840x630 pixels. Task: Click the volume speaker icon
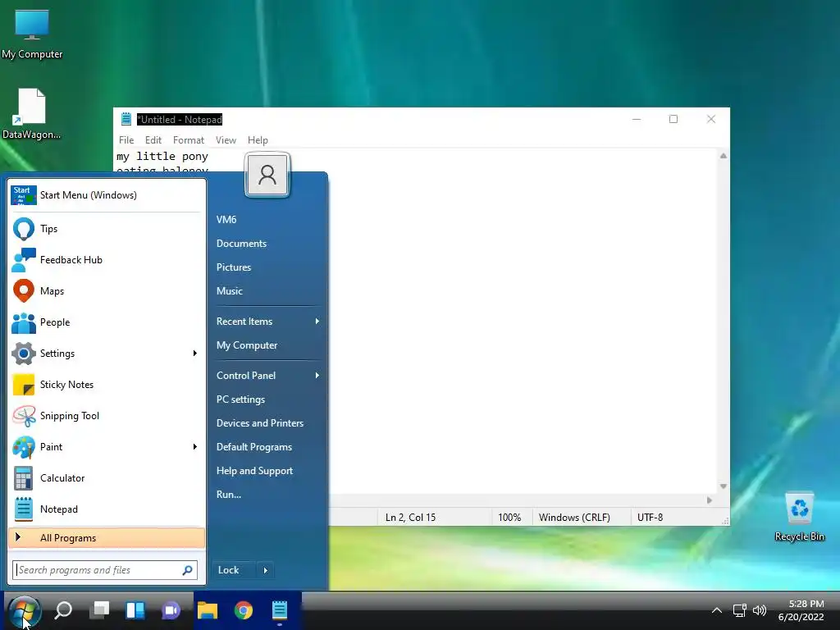pos(759,610)
